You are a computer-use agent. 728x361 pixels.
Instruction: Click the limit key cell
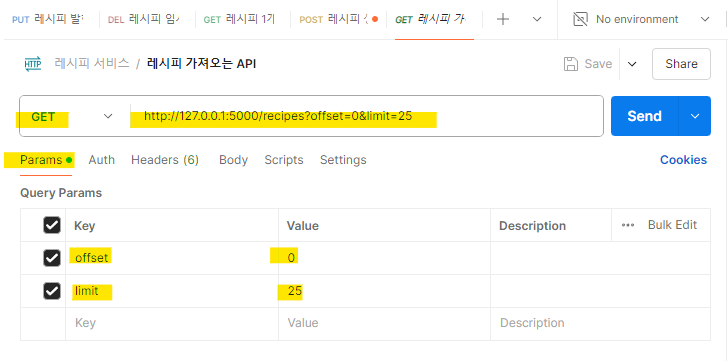(172, 291)
